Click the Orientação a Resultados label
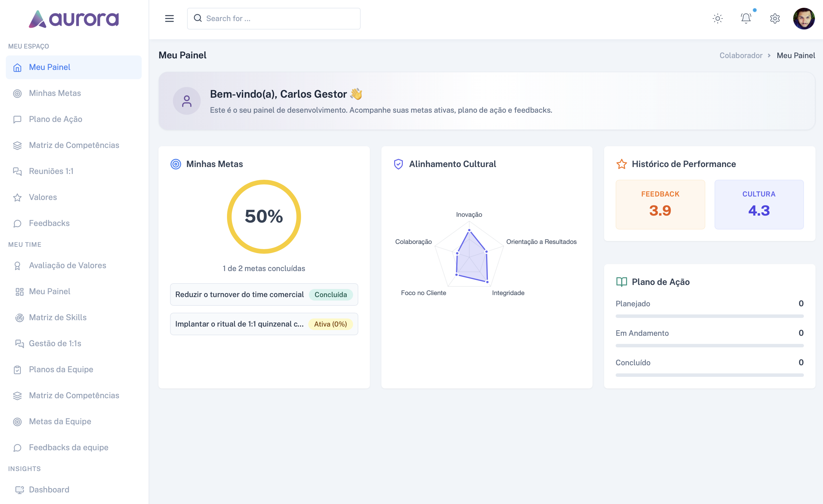 tap(541, 242)
